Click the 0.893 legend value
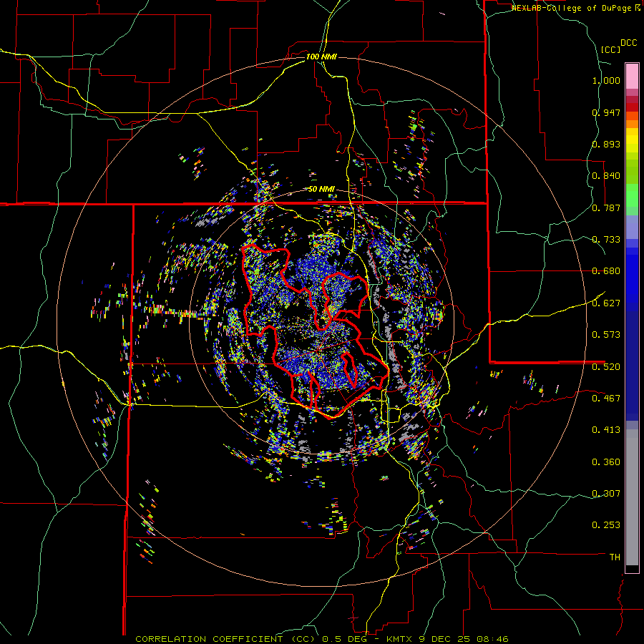This screenshot has width=644, height=644. [x=606, y=144]
